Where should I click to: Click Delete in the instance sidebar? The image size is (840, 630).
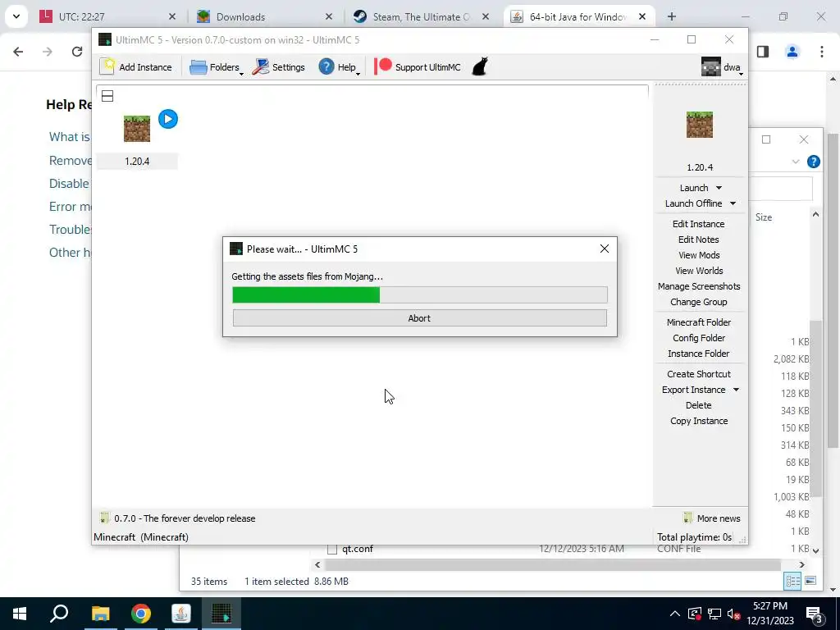699,405
